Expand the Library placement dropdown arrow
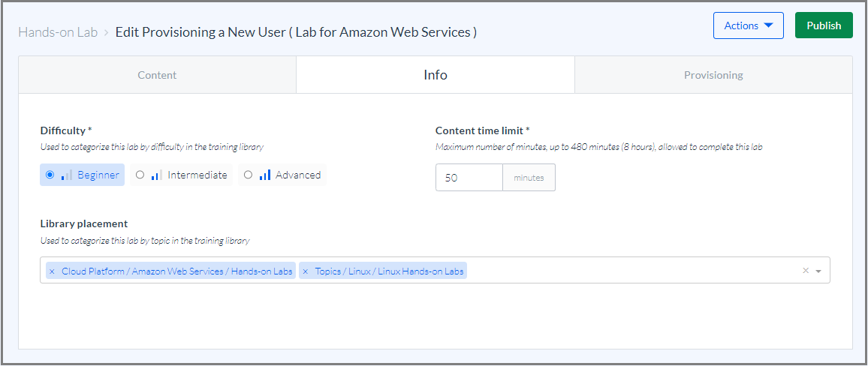The height and width of the screenshot is (366, 868). [818, 271]
